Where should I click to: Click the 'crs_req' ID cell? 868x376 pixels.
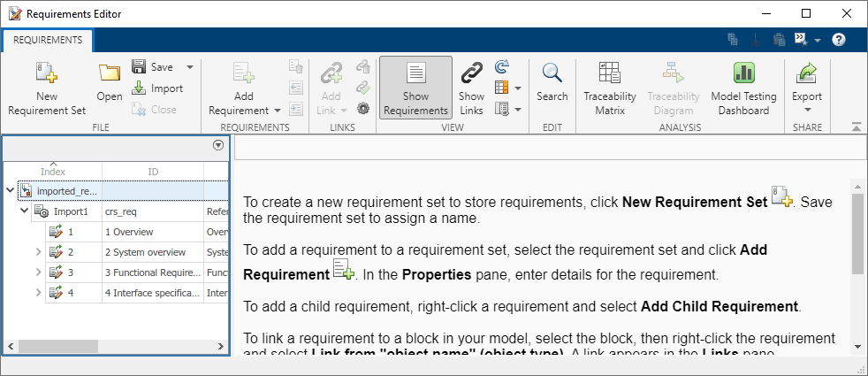[153, 211]
